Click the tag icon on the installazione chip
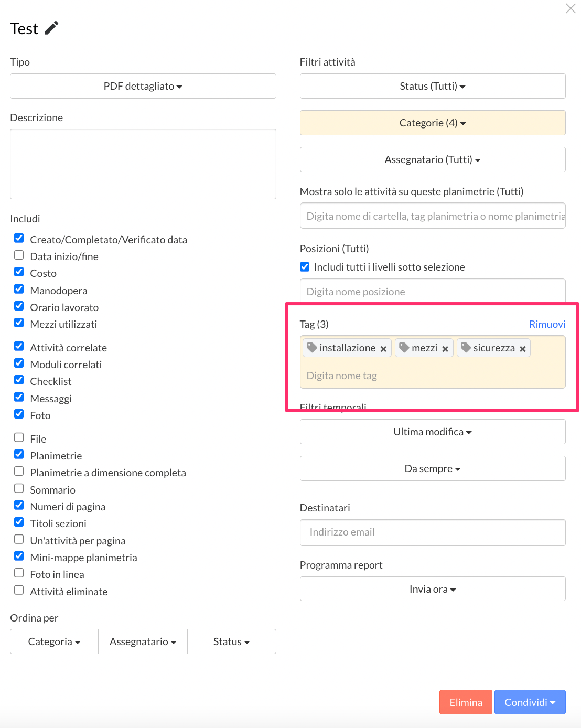Image resolution: width=581 pixels, height=728 pixels. pyautogui.click(x=312, y=347)
